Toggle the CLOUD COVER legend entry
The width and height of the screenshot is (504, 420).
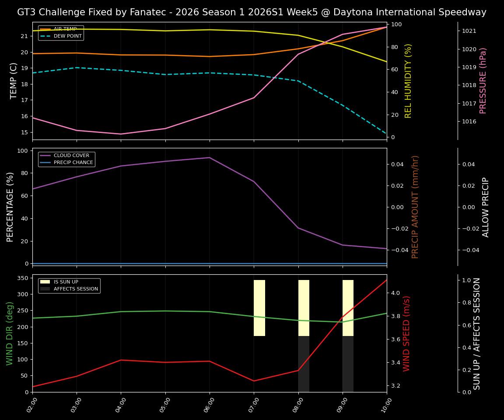(68, 155)
